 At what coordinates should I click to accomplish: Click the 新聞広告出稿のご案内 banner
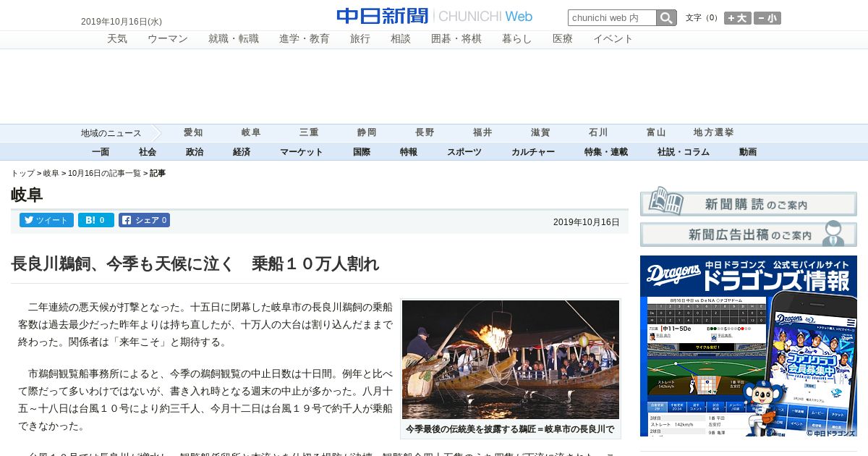(x=749, y=234)
